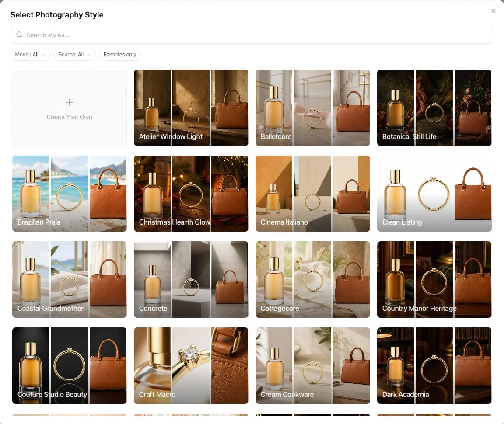The width and height of the screenshot is (504, 424).
Task: Choose the Concrete style card
Action: pyautogui.click(x=191, y=279)
